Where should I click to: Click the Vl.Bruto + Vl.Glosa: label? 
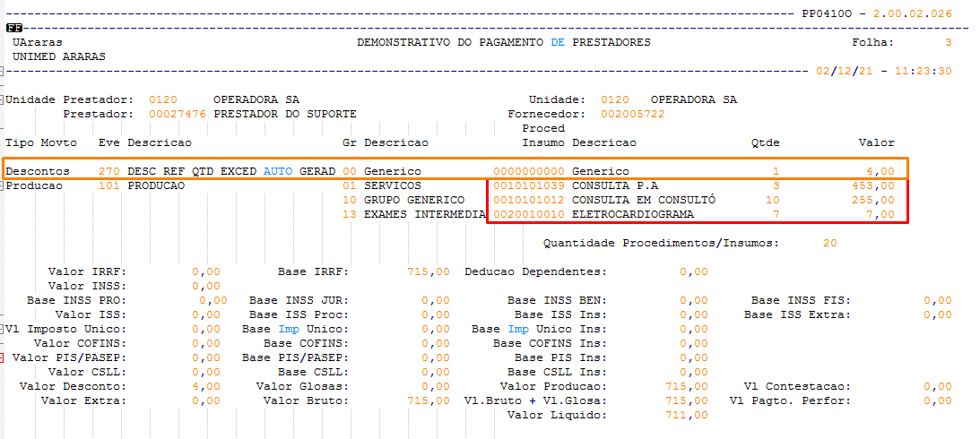click(535, 400)
